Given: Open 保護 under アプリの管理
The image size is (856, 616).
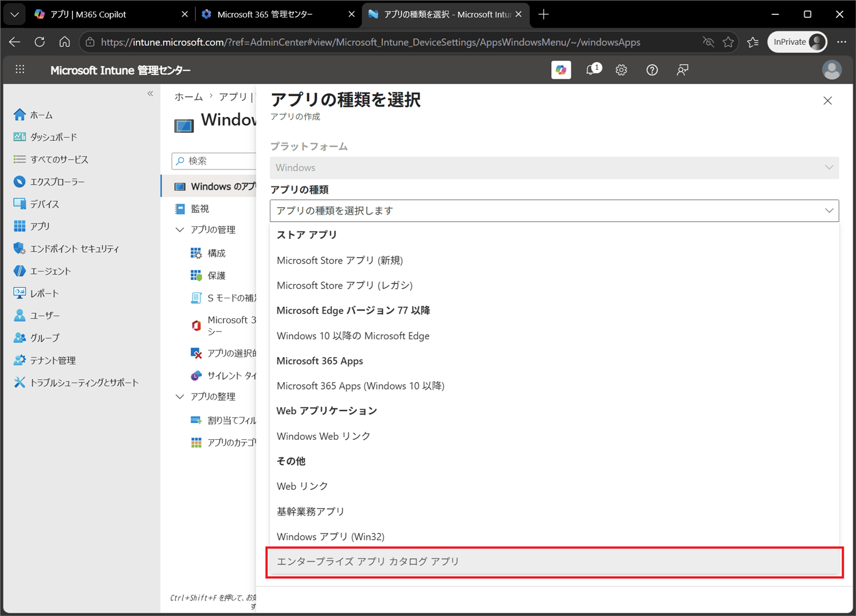Looking at the screenshot, I should point(216,275).
